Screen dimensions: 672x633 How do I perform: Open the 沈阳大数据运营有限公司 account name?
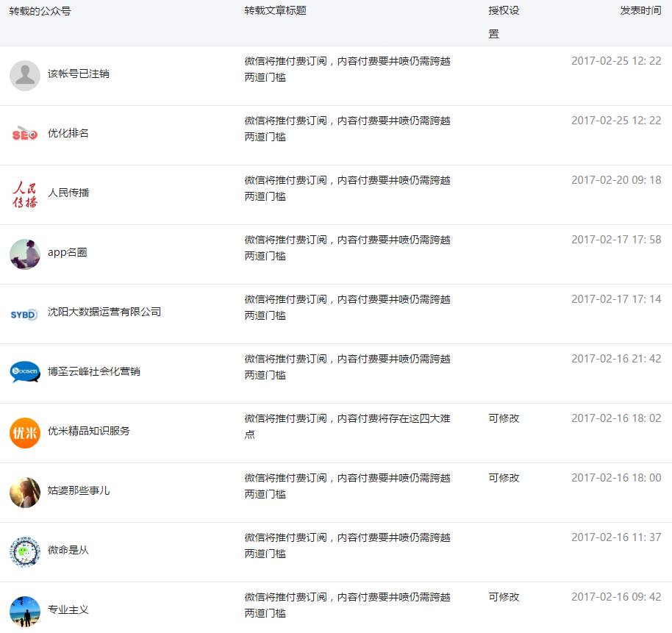coord(104,312)
